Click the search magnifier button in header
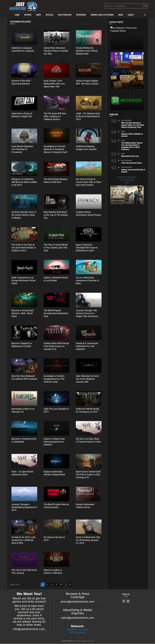This screenshot has height=644, width=155. 145,6
